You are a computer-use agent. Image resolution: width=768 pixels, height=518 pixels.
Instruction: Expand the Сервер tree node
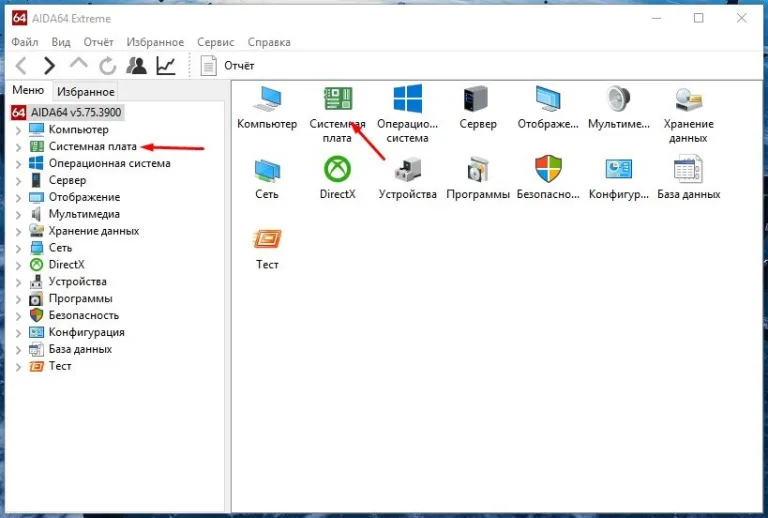(18, 181)
